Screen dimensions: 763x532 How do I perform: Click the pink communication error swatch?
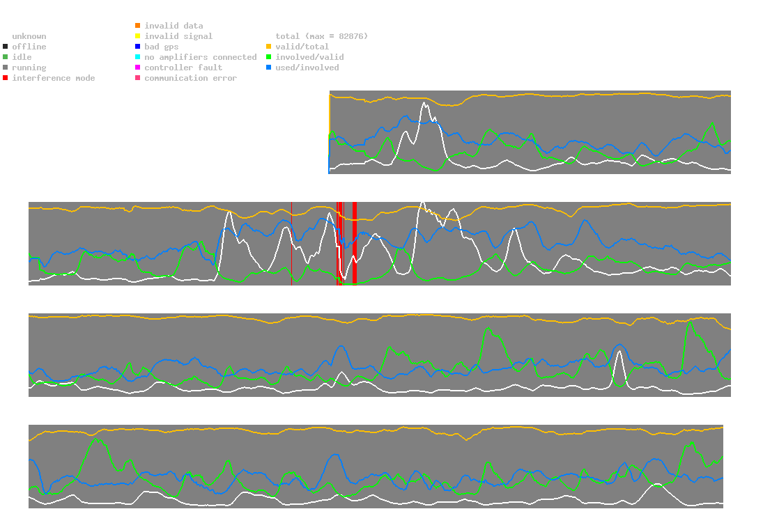tap(138, 78)
